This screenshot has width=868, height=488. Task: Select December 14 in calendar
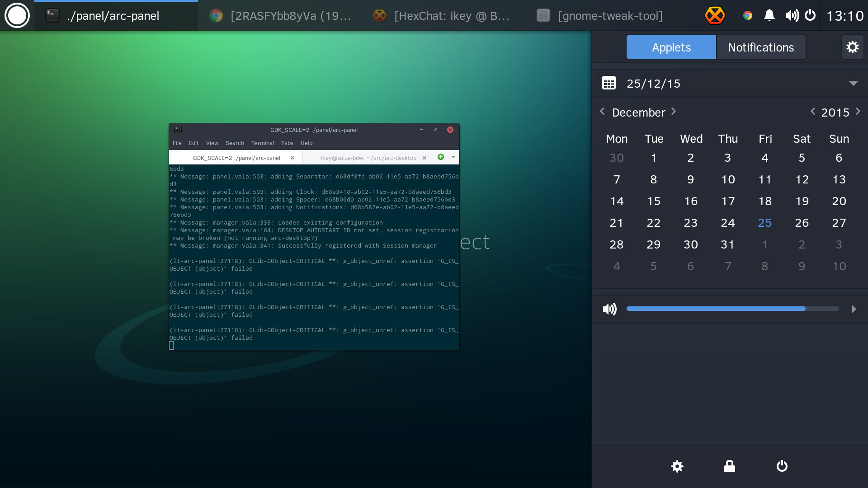(x=617, y=201)
